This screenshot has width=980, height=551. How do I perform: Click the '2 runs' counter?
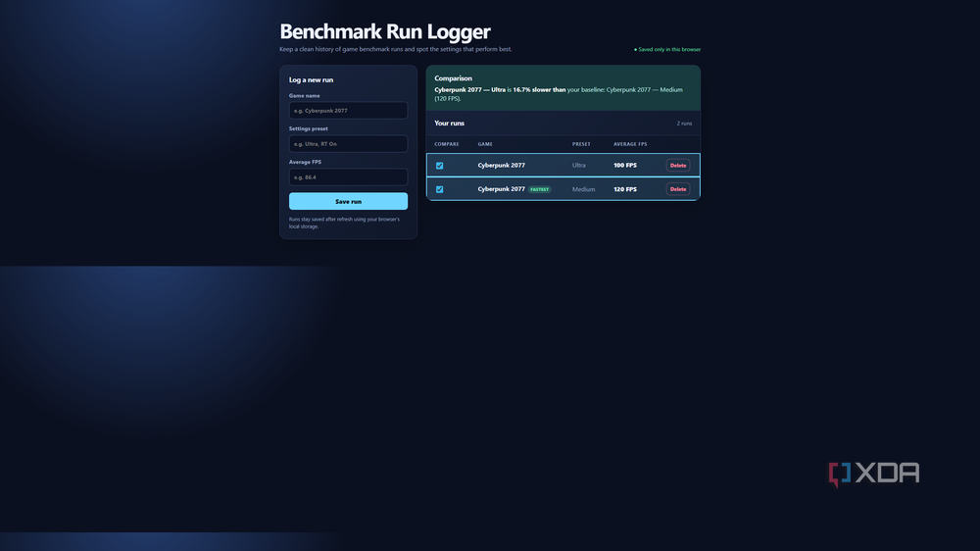point(684,124)
